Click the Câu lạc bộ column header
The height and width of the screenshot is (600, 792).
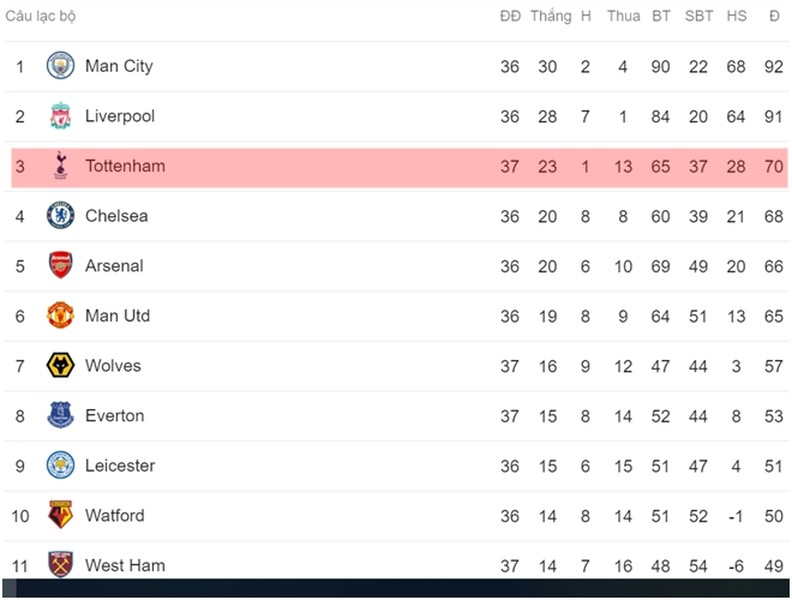40,16
